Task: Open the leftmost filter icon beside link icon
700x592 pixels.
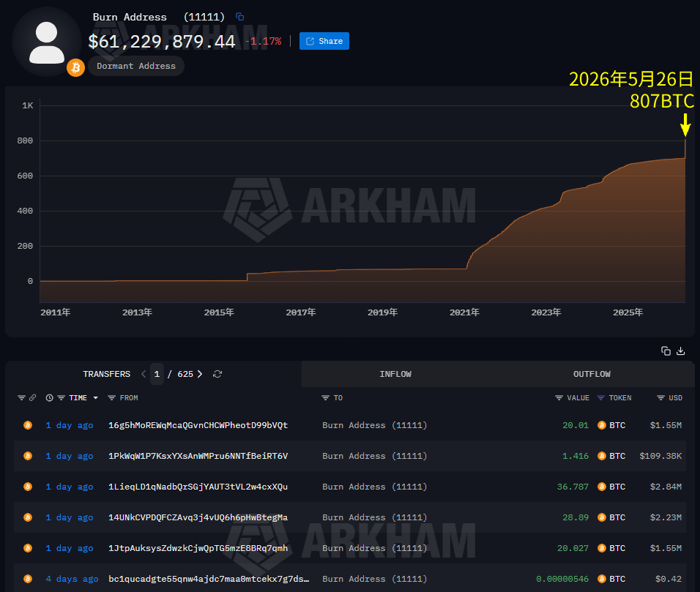Action: (x=21, y=397)
